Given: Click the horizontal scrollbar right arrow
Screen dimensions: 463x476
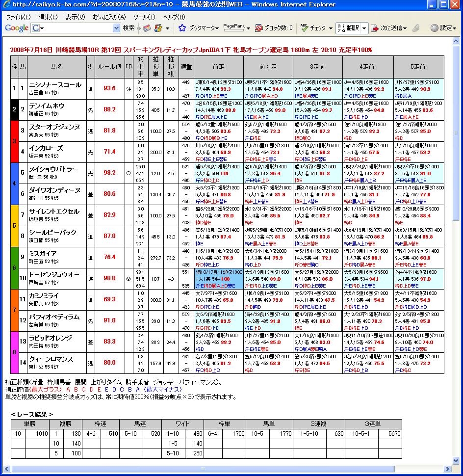Looking at the screenshot, I should click(x=447, y=469).
